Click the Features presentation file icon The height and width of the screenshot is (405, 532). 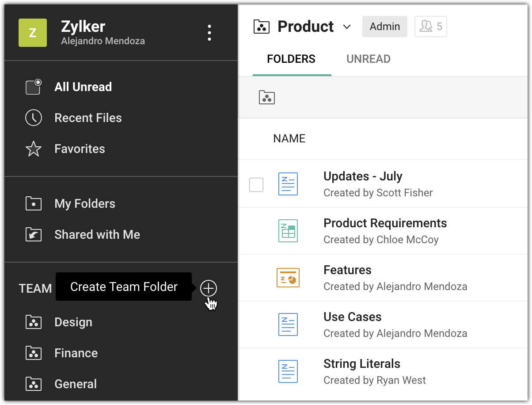tap(288, 278)
